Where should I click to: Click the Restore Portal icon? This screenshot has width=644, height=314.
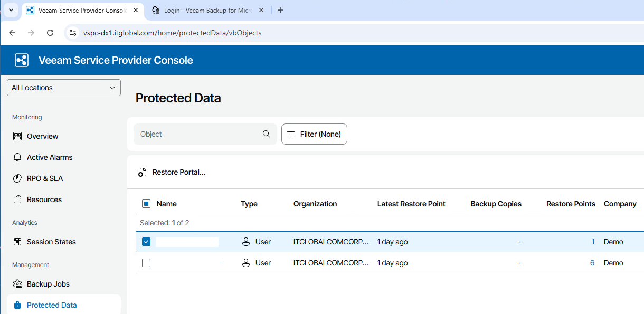143,172
